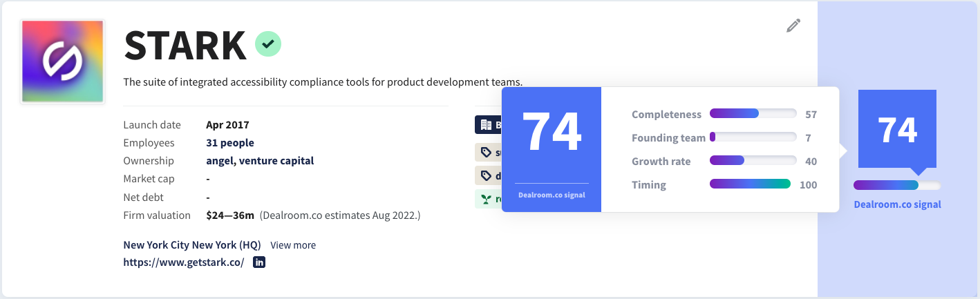Click the Stark company logo
980x299 pixels.
pyautogui.click(x=63, y=61)
